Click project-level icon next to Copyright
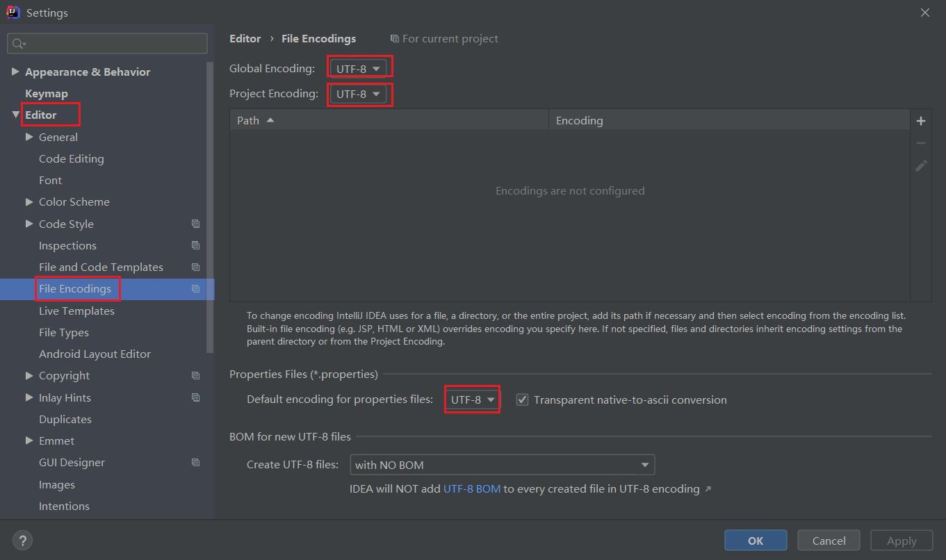Image resolution: width=946 pixels, height=560 pixels. [x=196, y=375]
